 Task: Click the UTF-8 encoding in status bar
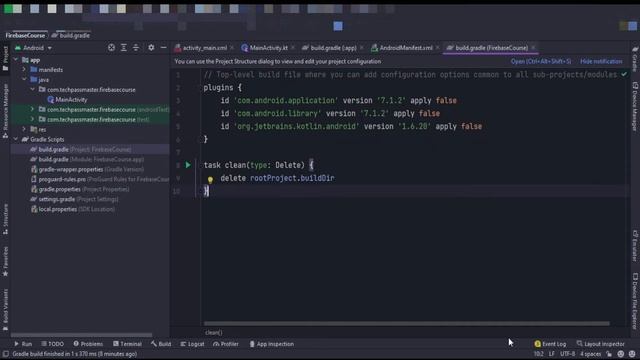tap(567, 354)
